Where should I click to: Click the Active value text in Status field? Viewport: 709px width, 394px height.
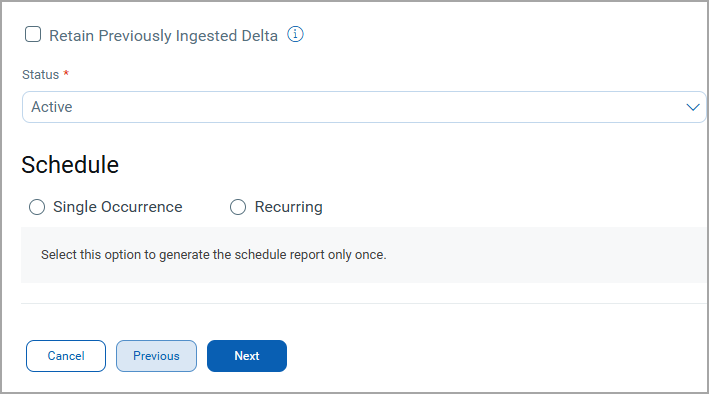pos(52,107)
